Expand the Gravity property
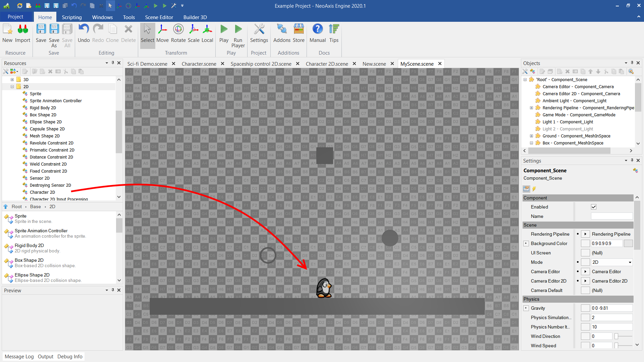This screenshot has width=644, height=362. click(526, 308)
